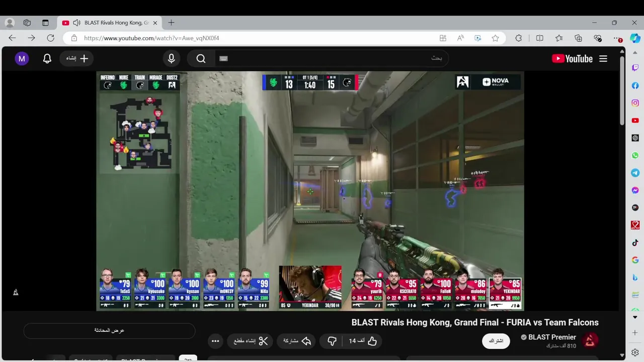Open Telegram in the Edge sidebar
This screenshot has width=644, height=362.
[635, 173]
